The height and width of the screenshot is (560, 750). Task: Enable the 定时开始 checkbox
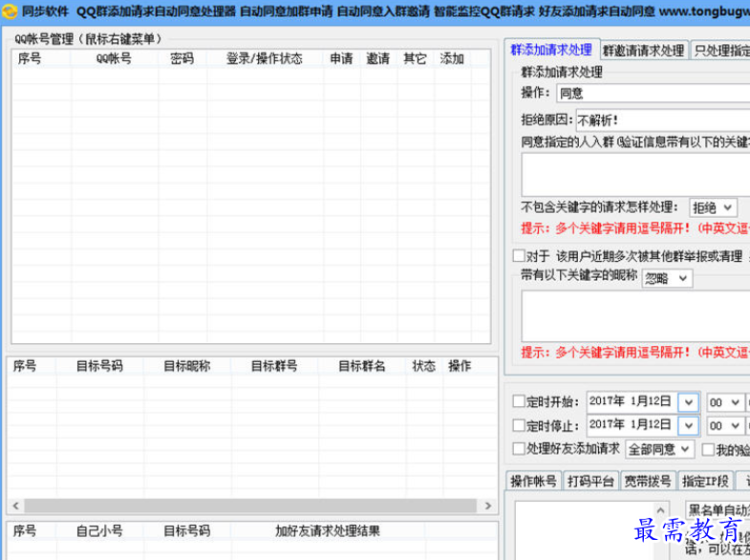519,401
